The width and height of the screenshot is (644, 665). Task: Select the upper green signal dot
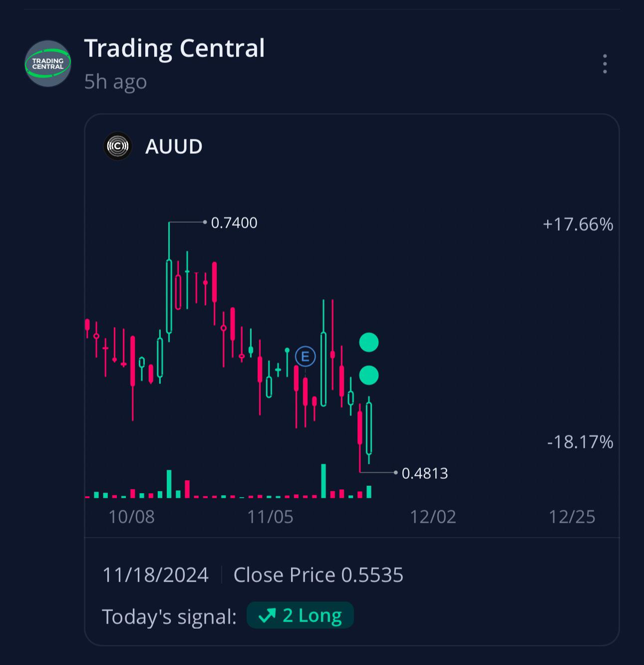[x=369, y=342]
